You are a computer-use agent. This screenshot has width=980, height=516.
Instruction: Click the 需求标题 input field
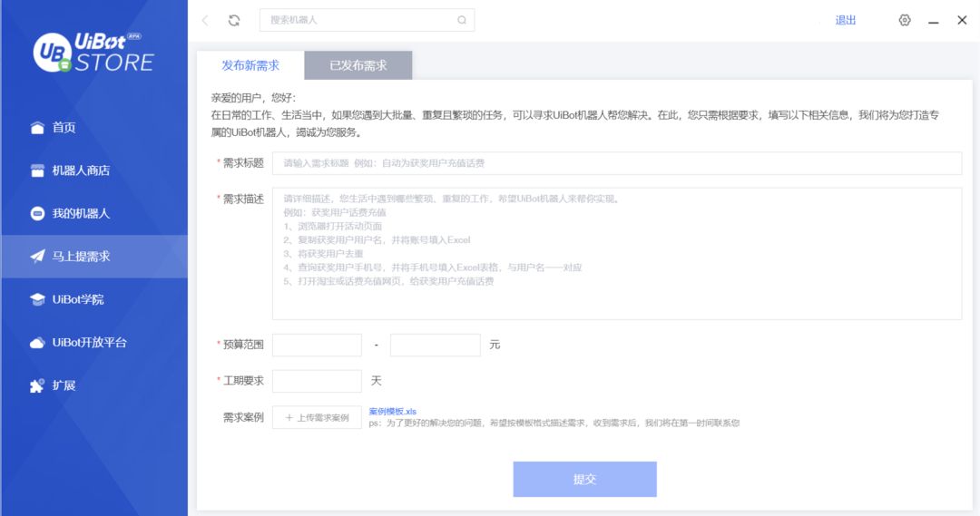pos(617,163)
